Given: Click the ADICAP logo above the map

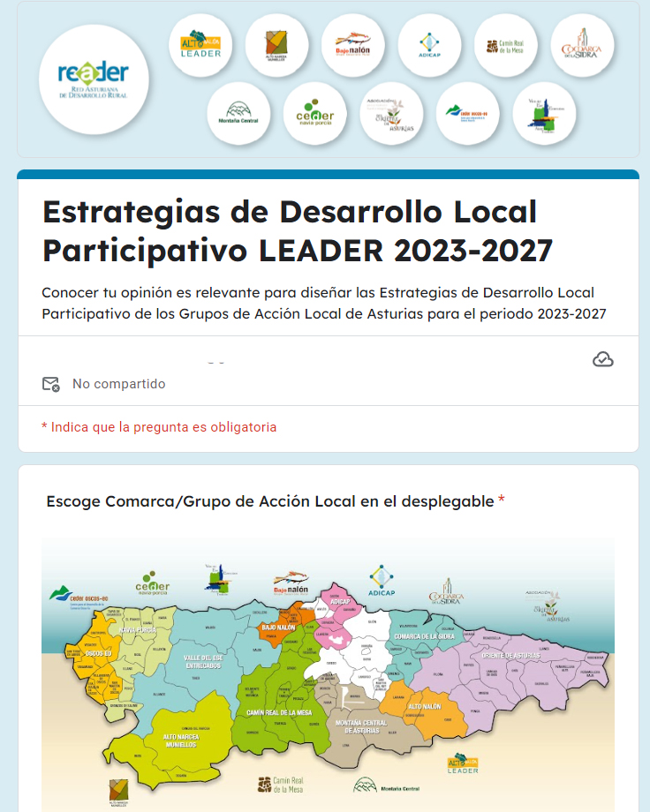Looking at the screenshot, I should [382, 581].
